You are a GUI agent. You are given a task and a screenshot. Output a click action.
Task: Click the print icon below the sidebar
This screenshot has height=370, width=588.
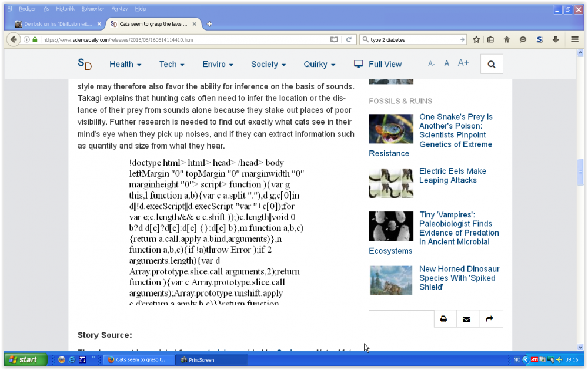[444, 319]
